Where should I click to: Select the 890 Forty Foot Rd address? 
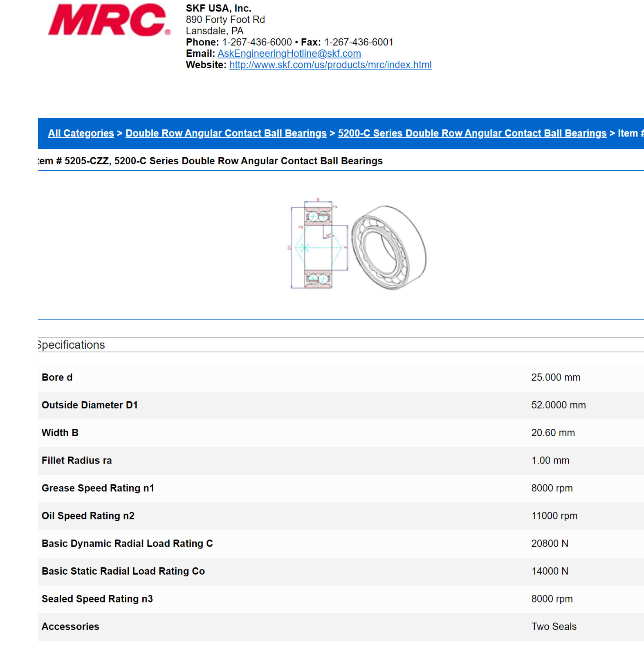225,20
